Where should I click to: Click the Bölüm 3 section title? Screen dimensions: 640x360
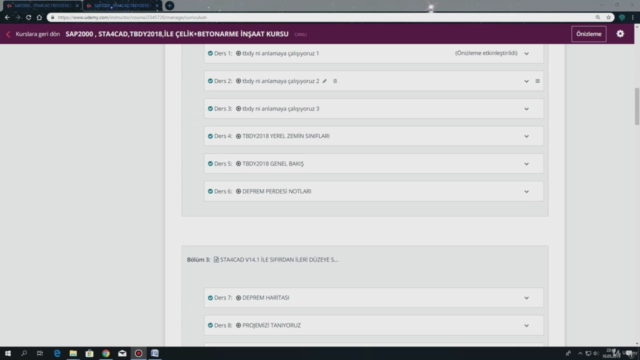[x=279, y=260]
